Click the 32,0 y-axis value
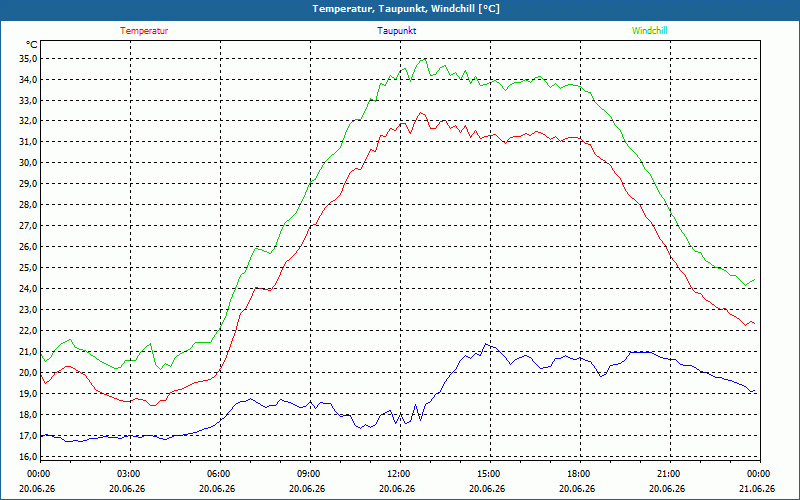 [x=28, y=121]
